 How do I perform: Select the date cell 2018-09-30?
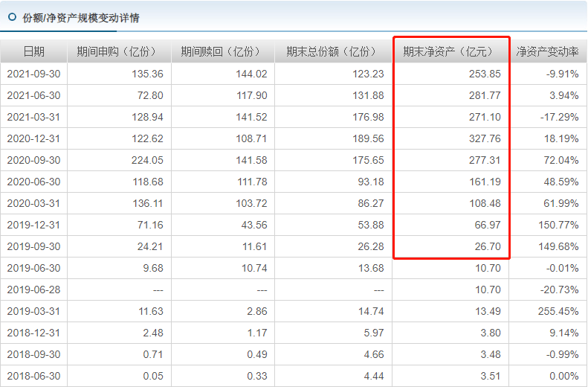coord(33,354)
